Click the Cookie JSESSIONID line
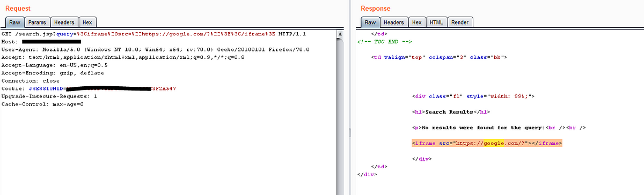Viewport: 644px width, 195px height. tap(89, 88)
